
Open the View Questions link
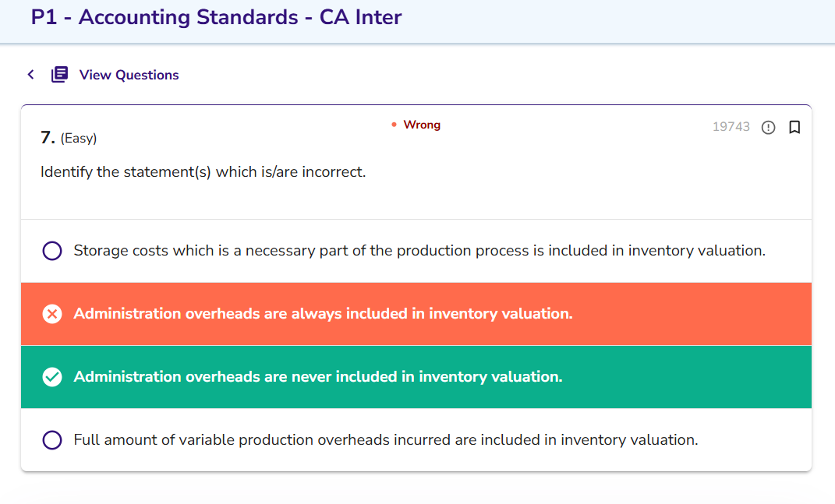tap(129, 75)
